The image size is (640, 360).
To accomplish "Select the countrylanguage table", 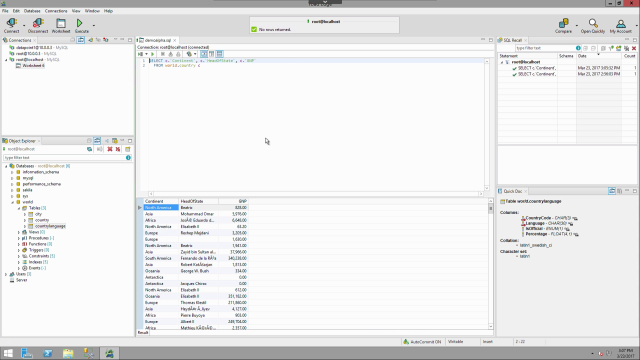I will point(47,226).
